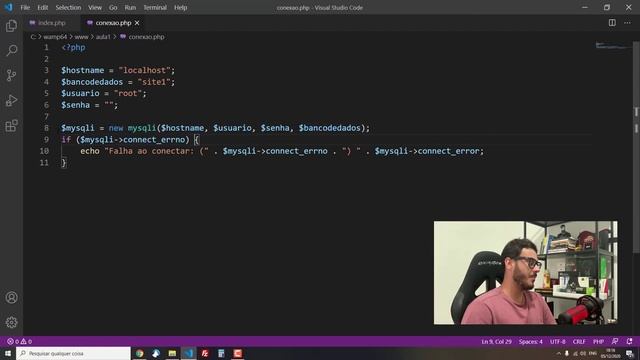Click the "root" string on line 5

[x=128, y=93]
